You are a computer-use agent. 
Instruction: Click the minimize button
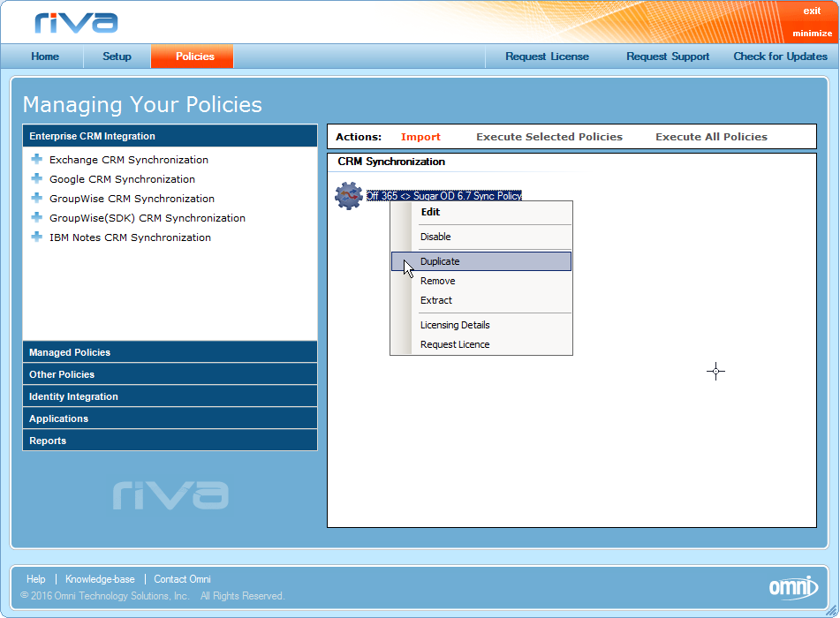point(812,34)
